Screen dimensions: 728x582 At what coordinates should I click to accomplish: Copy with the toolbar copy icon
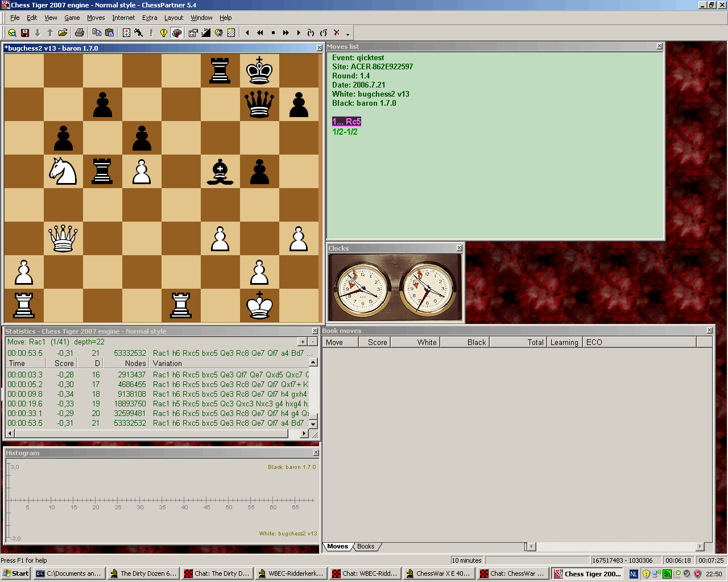[x=97, y=33]
